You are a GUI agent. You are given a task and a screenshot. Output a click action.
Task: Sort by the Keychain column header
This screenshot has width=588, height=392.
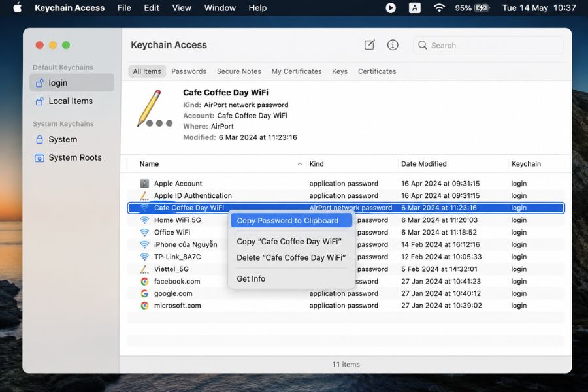click(526, 164)
